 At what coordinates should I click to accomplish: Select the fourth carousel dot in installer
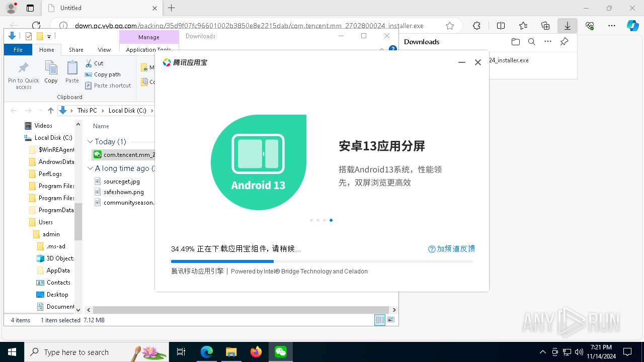pyautogui.click(x=331, y=220)
